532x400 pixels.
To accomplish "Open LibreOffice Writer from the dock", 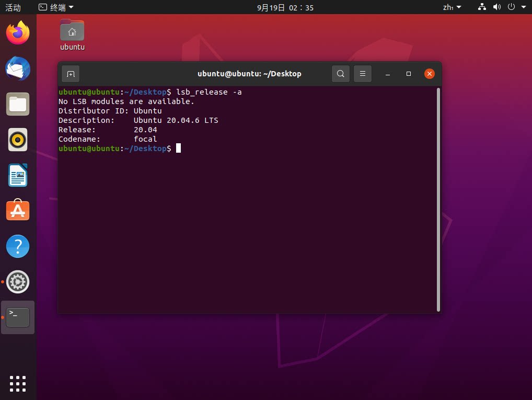I will [x=18, y=175].
